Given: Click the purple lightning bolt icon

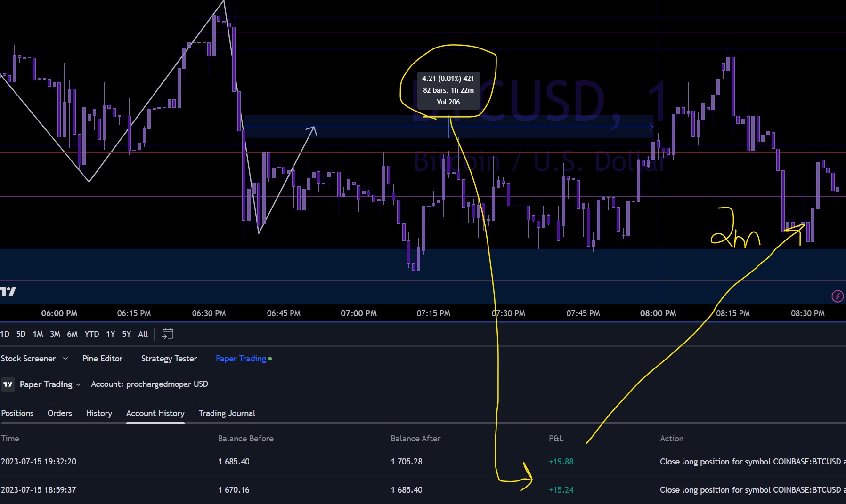Looking at the screenshot, I should coord(838,296).
